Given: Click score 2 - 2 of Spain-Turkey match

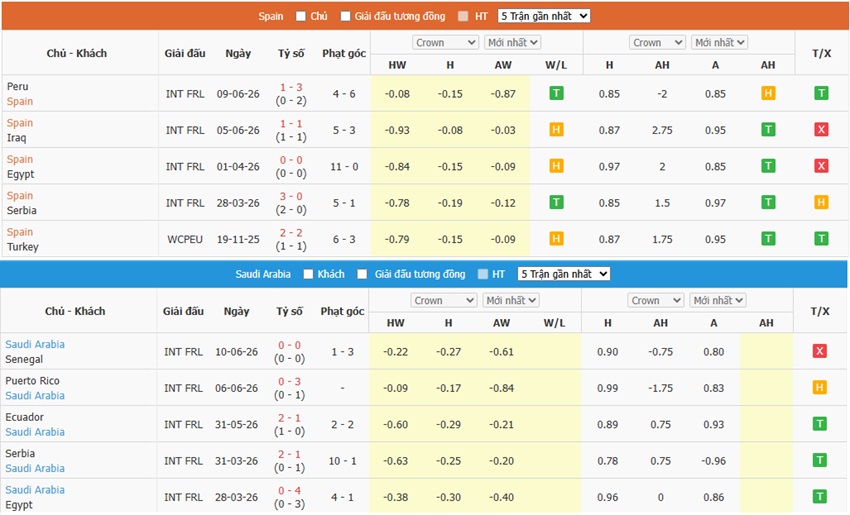Looking at the screenshot, I should 291,233.
